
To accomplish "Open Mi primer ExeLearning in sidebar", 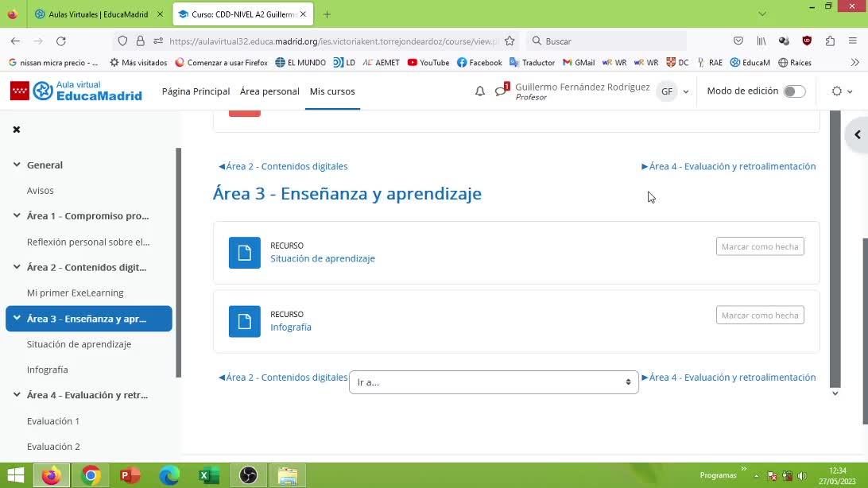I will (76, 292).
